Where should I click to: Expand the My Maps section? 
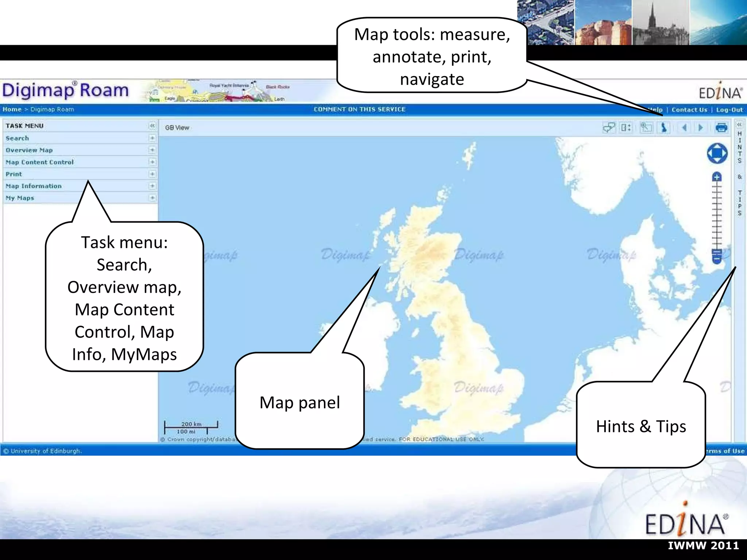[x=152, y=198]
